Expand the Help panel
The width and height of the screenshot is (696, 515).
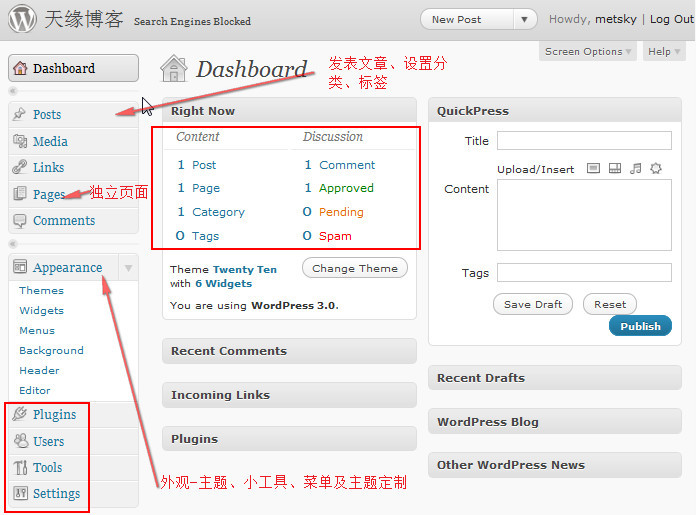click(x=664, y=52)
